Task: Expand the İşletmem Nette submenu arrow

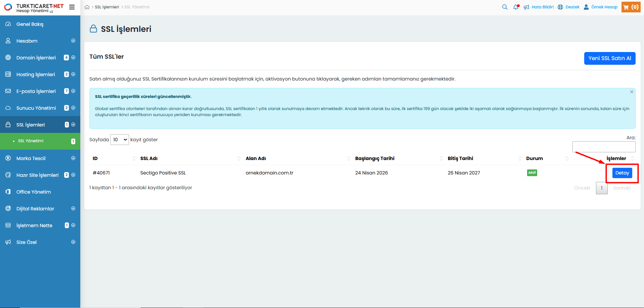Action: 73,225
